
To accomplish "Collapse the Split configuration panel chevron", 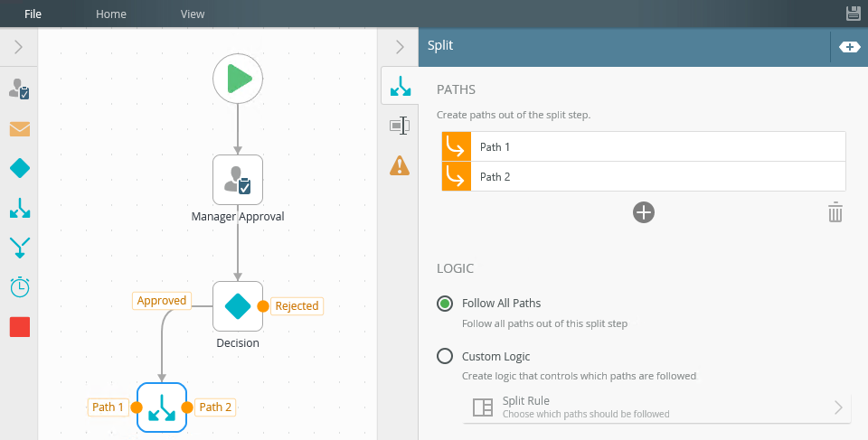I will click(400, 47).
